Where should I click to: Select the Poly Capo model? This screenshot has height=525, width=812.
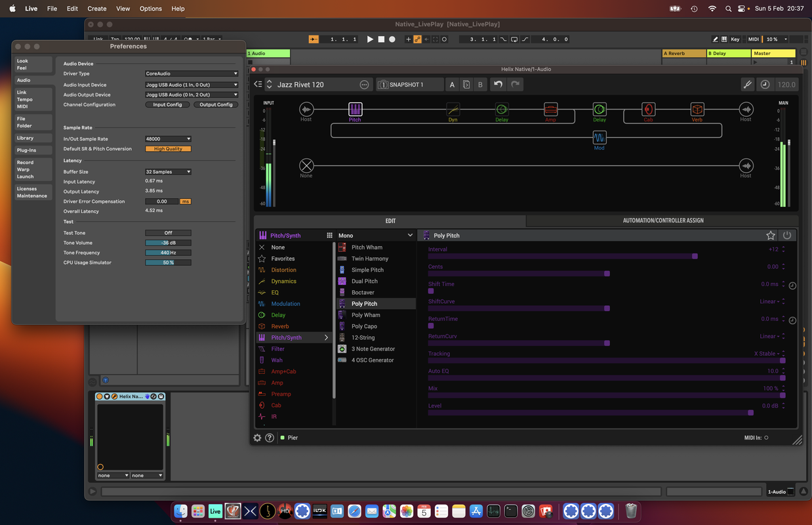[x=376, y=326]
